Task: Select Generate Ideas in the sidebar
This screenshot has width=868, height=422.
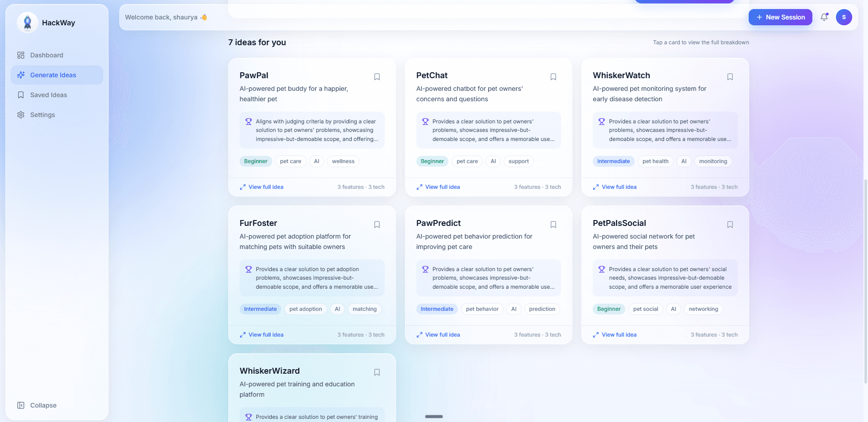Action: click(57, 75)
